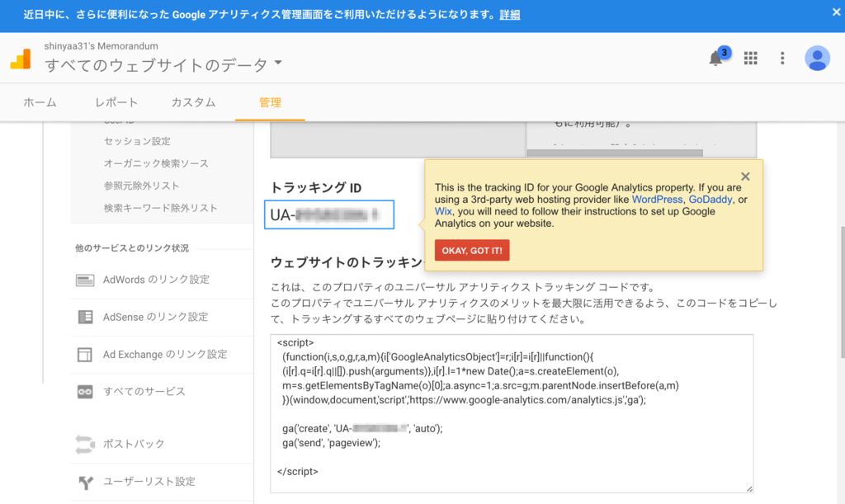Click the OKAY, GOT IT! button

tap(472, 251)
